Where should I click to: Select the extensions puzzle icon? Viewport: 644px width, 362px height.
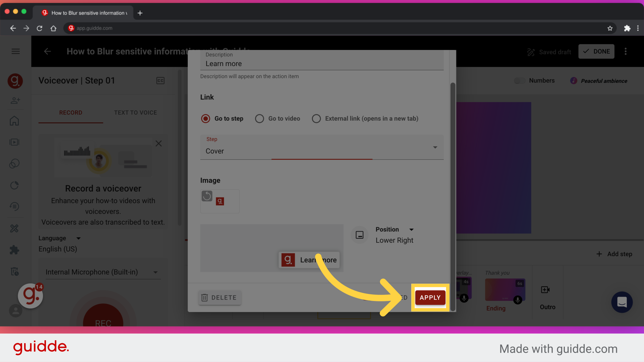15,250
